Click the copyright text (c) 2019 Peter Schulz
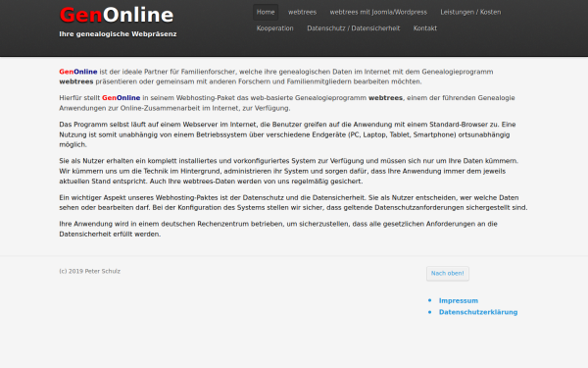This screenshot has width=588, height=368. pyautogui.click(x=89, y=271)
